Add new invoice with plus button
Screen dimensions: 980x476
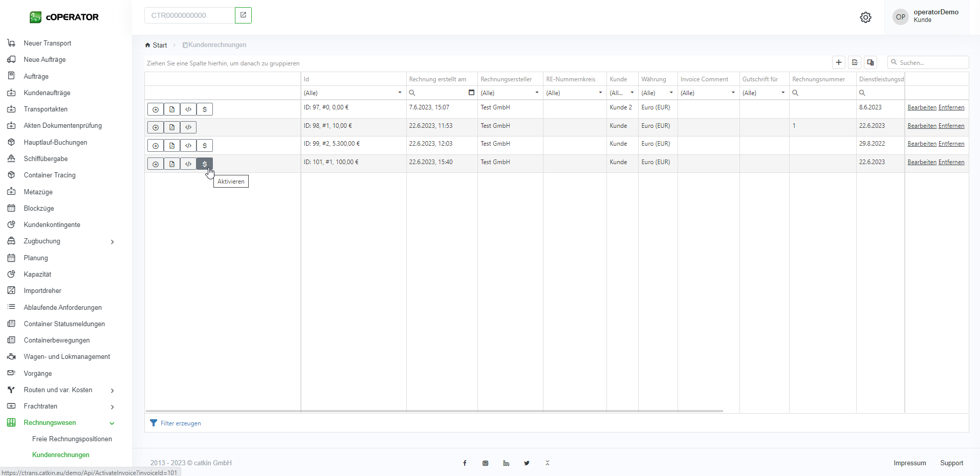[839, 62]
